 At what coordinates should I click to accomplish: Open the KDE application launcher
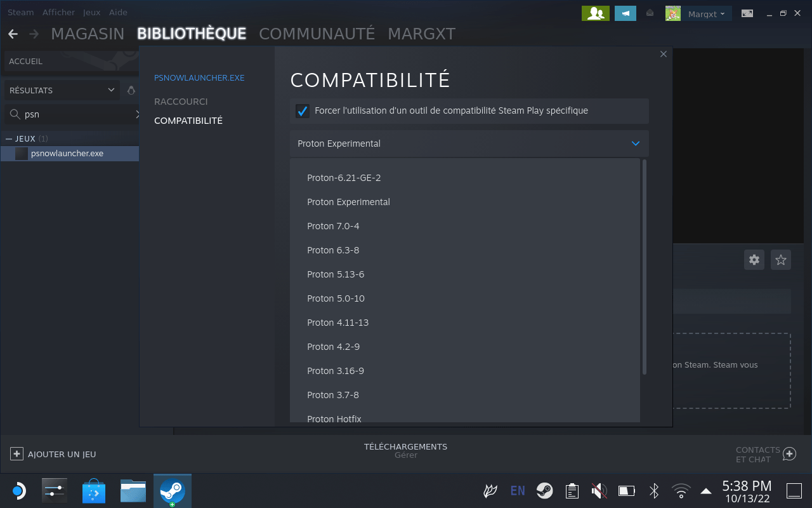(19, 491)
